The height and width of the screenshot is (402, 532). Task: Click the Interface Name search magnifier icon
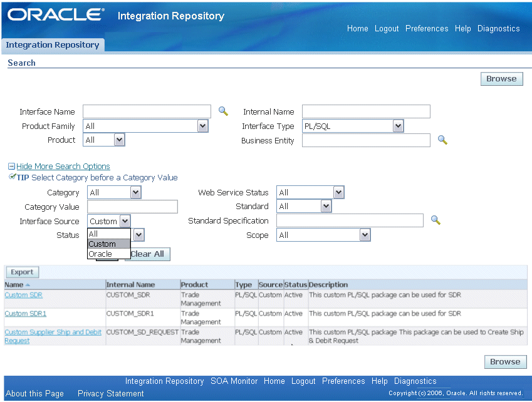pyautogui.click(x=223, y=111)
